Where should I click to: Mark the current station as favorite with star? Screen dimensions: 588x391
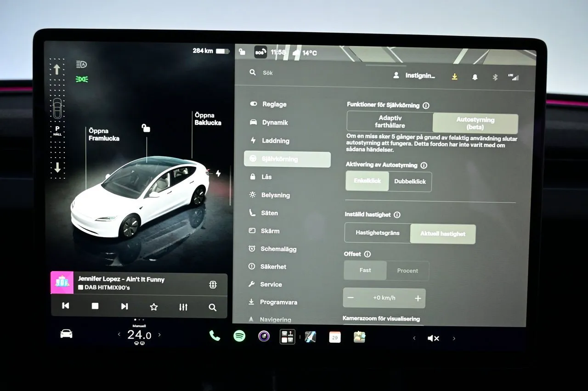pos(154,307)
